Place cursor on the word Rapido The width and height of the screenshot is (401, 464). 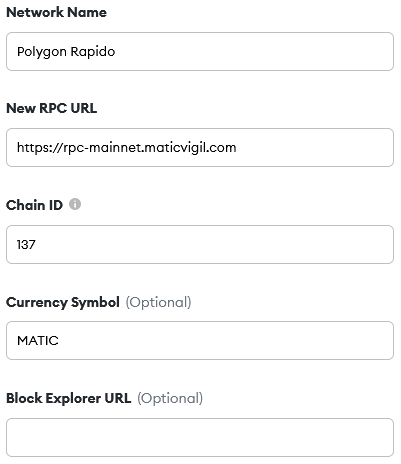[x=93, y=52]
